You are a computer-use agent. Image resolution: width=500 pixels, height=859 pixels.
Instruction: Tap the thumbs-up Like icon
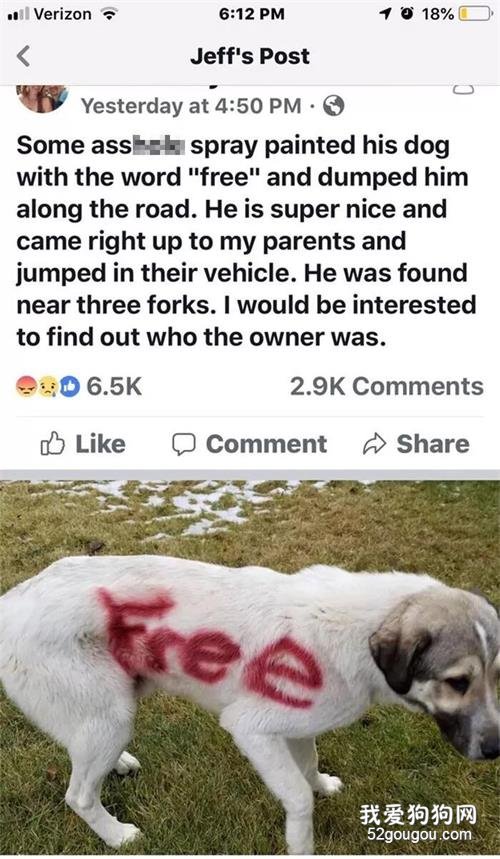tap(53, 444)
